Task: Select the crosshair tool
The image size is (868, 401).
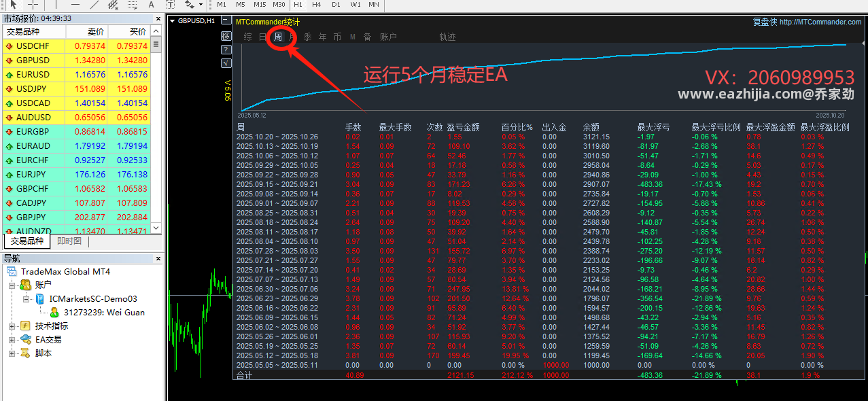Action: click(x=32, y=4)
